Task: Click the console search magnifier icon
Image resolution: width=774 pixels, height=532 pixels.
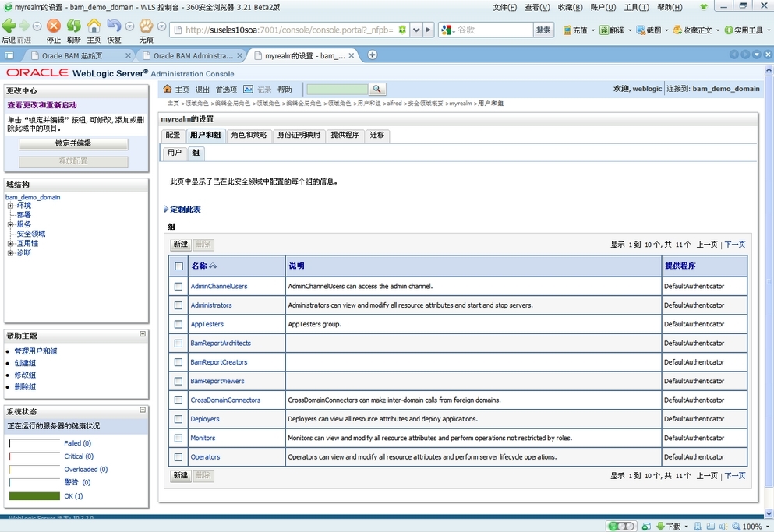Action: pyautogui.click(x=376, y=89)
